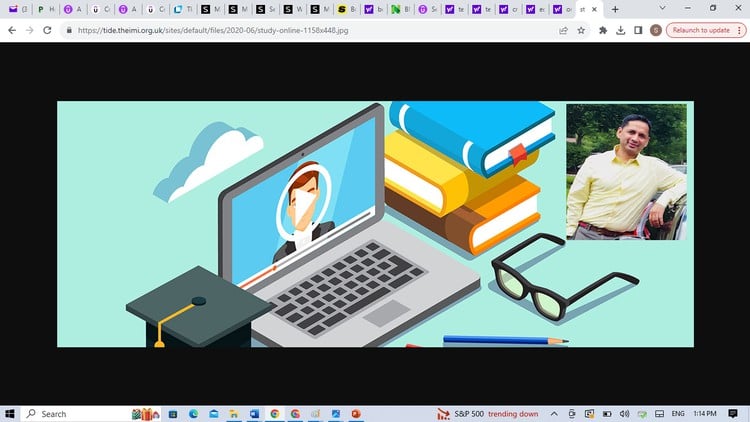Click the browser Back arrow
Viewport: 750px width, 422px height.
point(11,30)
